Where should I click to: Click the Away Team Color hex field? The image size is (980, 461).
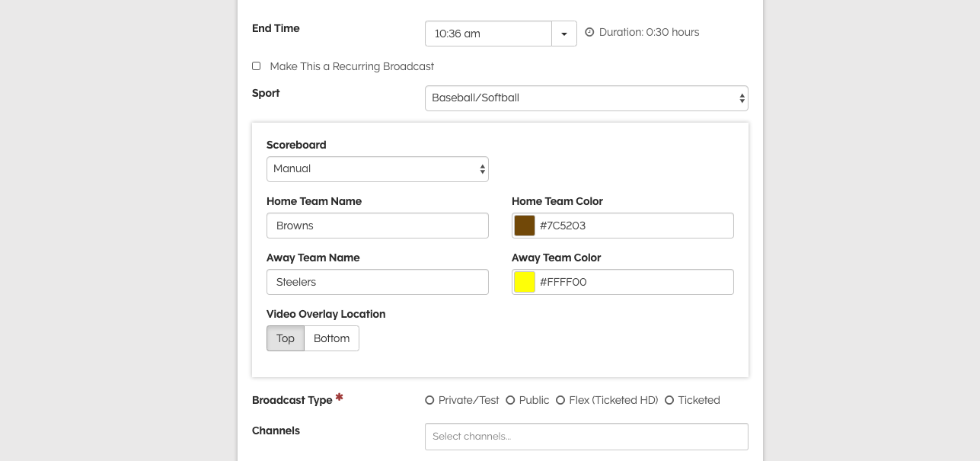pyautogui.click(x=634, y=282)
